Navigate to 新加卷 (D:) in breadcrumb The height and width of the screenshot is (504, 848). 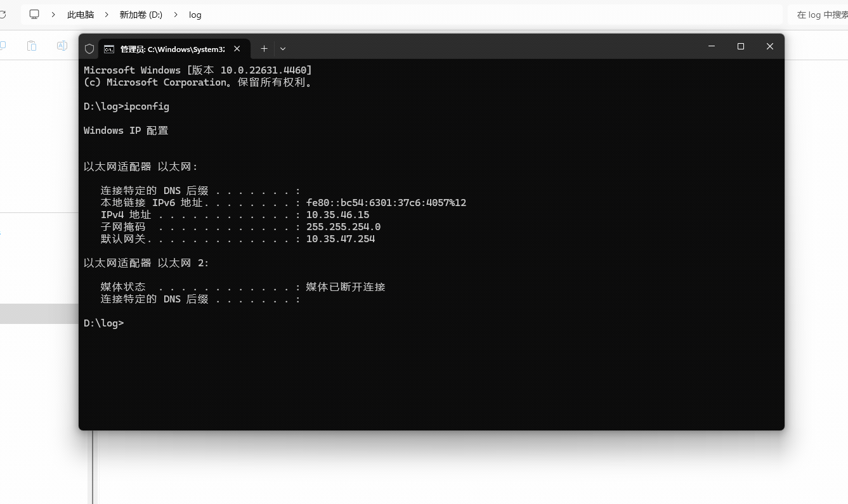141,15
